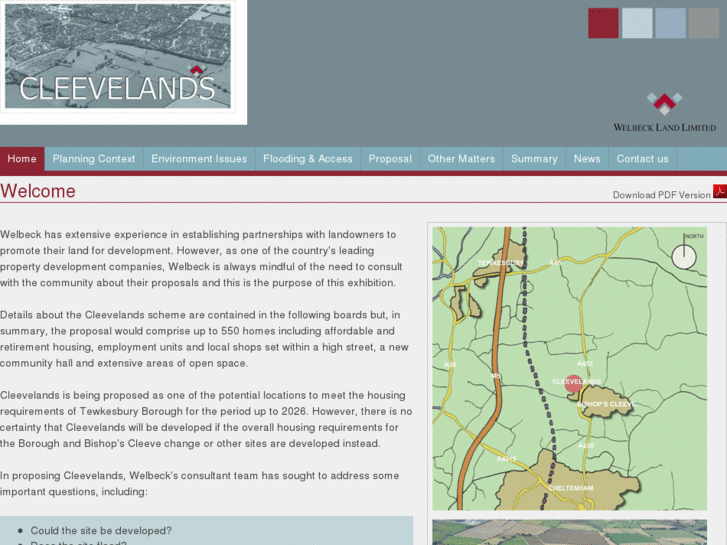Open the Environment Issues page

(199, 159)
